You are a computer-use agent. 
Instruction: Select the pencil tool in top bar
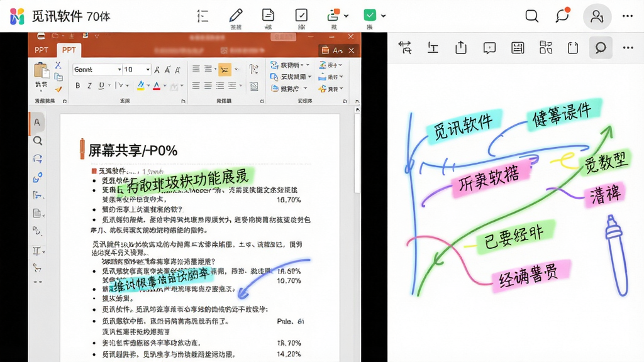click(236, 16)
